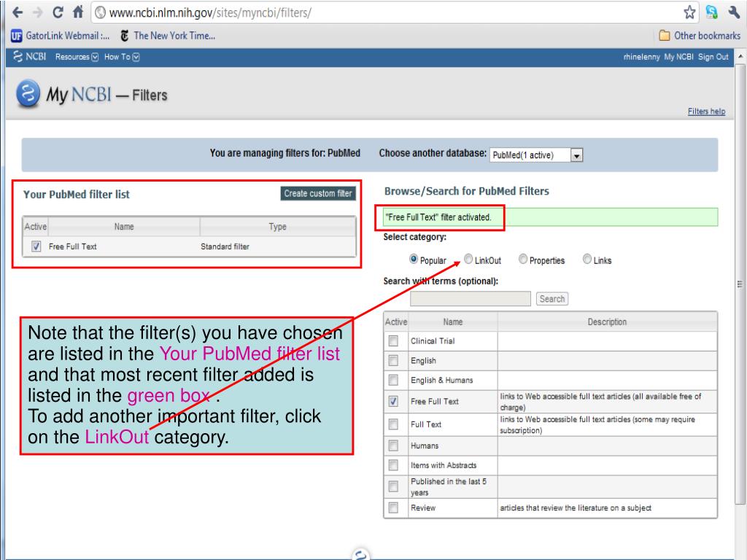Click the Create custom filter button

coord(318,193)
